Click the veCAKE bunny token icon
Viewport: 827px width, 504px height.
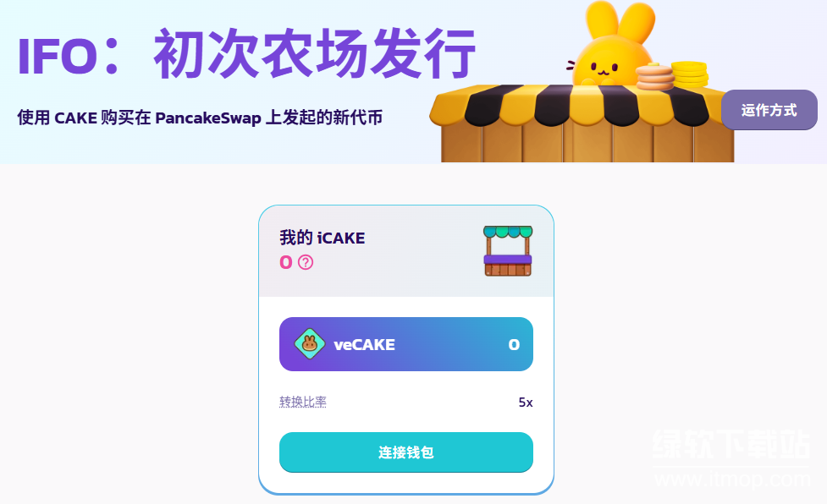pos(309,344)
